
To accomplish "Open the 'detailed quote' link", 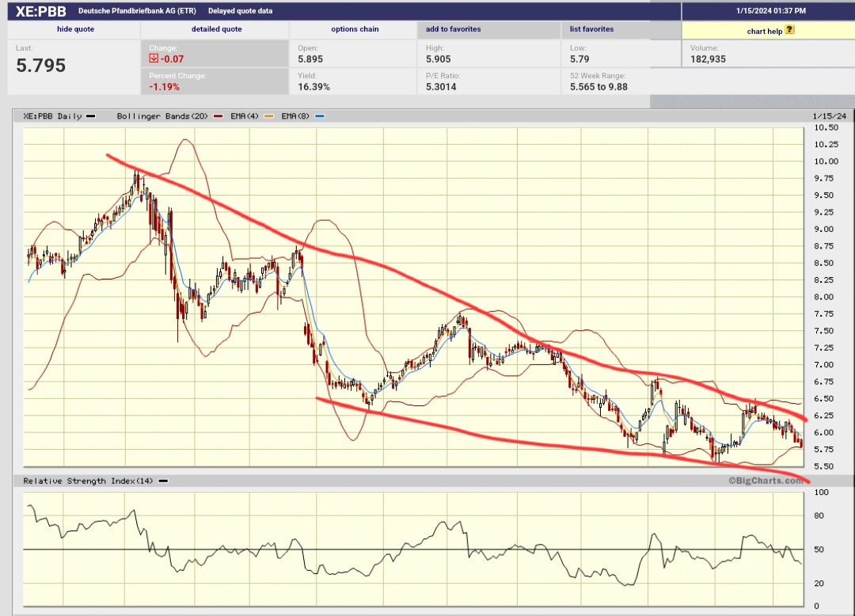I will [x=216, y=29].
